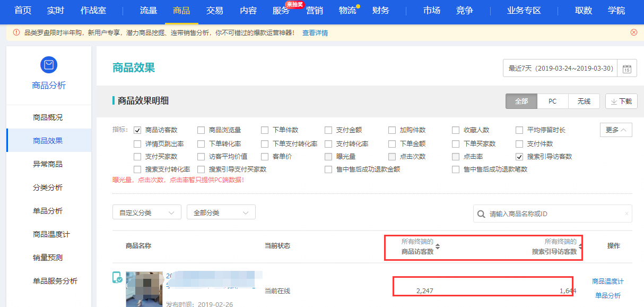Close the yellow notification banner

click(x=633, y=32)
